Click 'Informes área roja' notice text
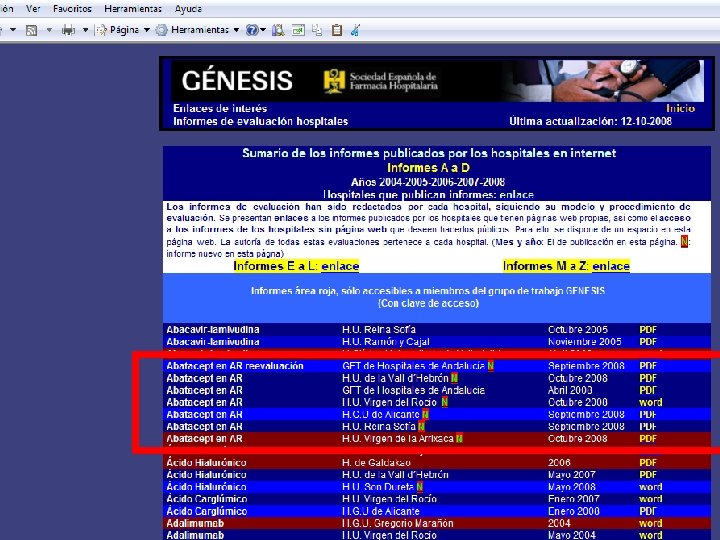 click(x=428, y=291)
